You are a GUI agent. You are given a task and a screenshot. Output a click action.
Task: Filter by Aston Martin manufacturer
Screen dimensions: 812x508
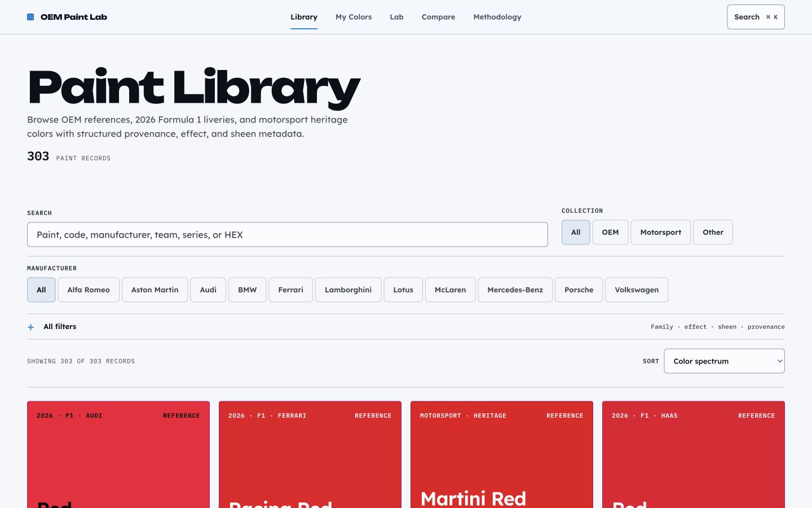click(155, 290)
